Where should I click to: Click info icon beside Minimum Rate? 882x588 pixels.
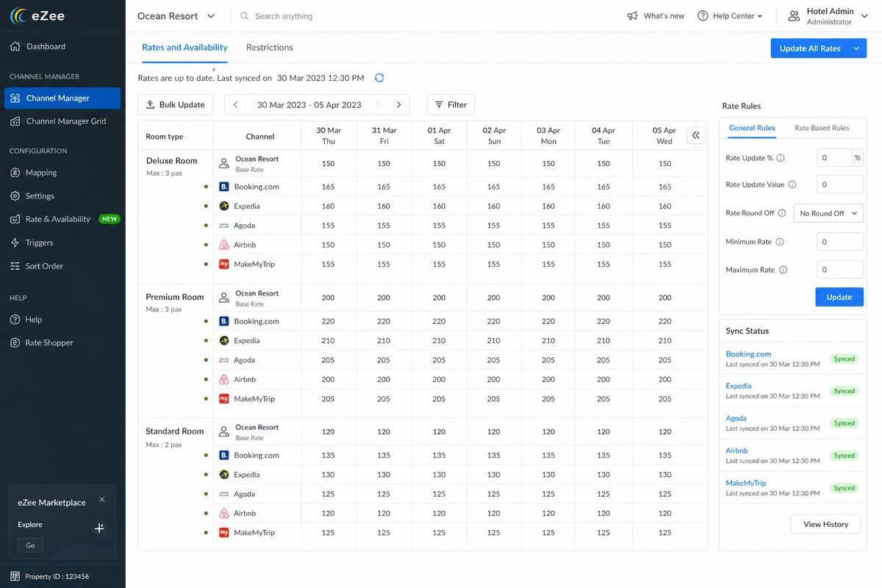780,242
